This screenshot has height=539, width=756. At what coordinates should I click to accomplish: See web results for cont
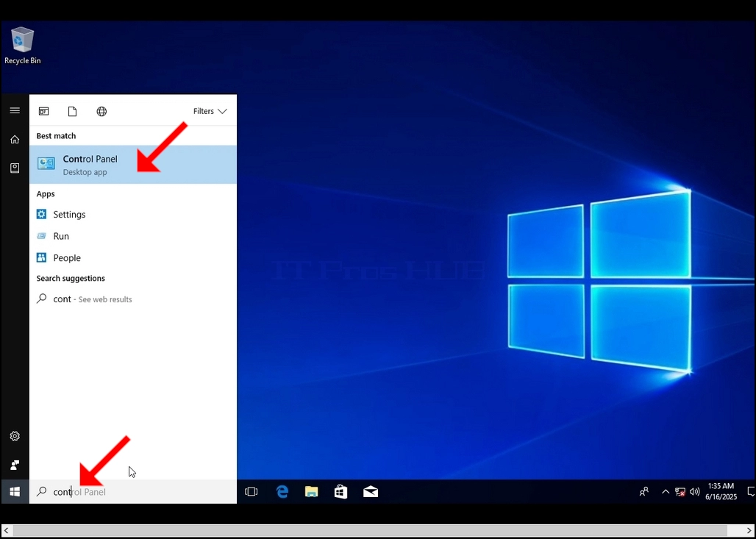tap(133, 299)
